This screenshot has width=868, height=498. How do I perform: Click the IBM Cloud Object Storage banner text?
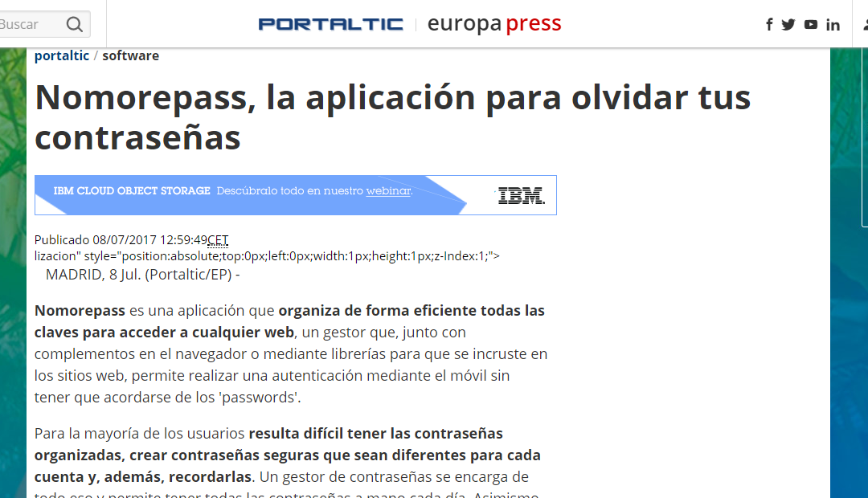(132, 191)
